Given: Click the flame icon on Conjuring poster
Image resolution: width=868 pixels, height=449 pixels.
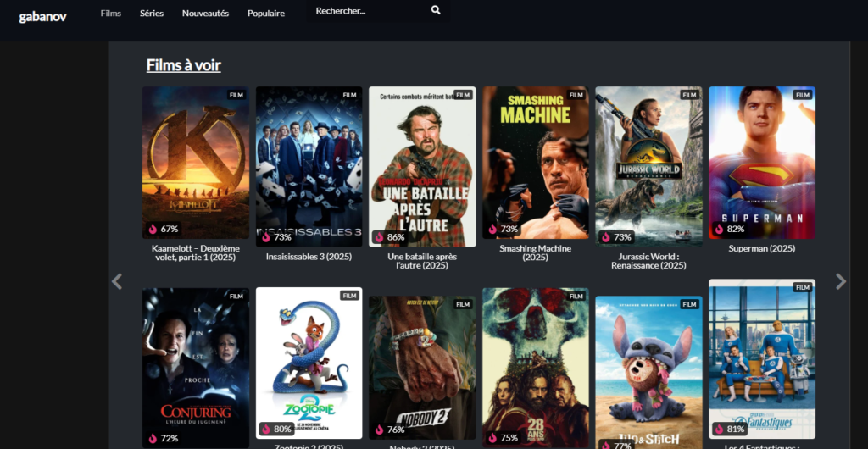Looking at the screenshot, I should 153,438.
